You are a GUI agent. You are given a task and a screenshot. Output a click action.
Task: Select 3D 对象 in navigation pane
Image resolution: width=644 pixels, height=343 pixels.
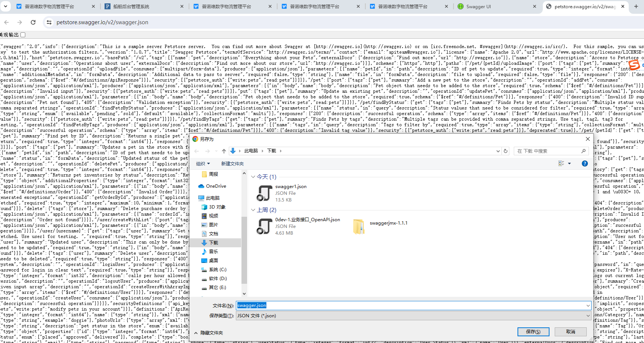click(217, 207)
